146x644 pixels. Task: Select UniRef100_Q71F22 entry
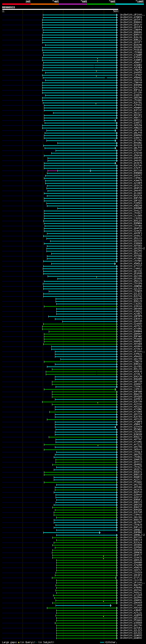pos(131,578)
